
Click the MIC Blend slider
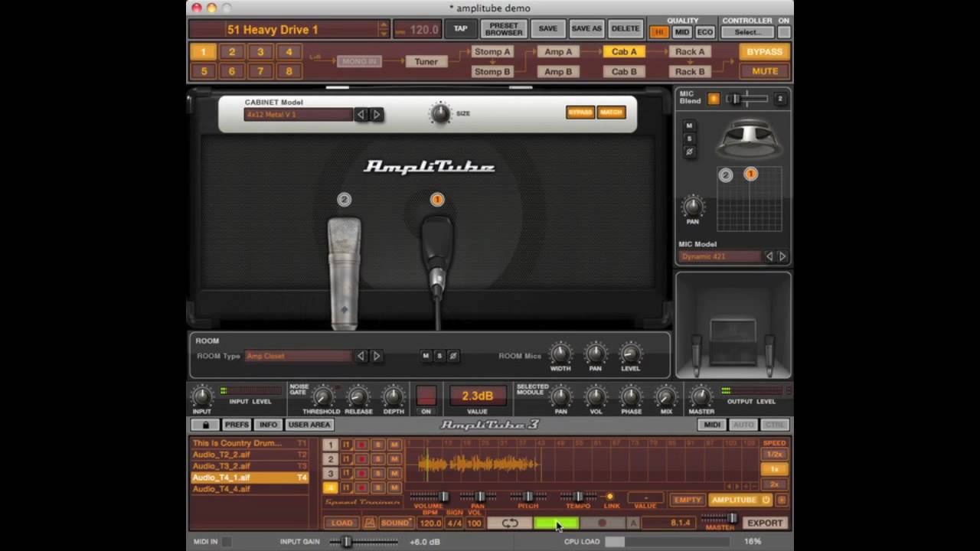coord(746,99)
